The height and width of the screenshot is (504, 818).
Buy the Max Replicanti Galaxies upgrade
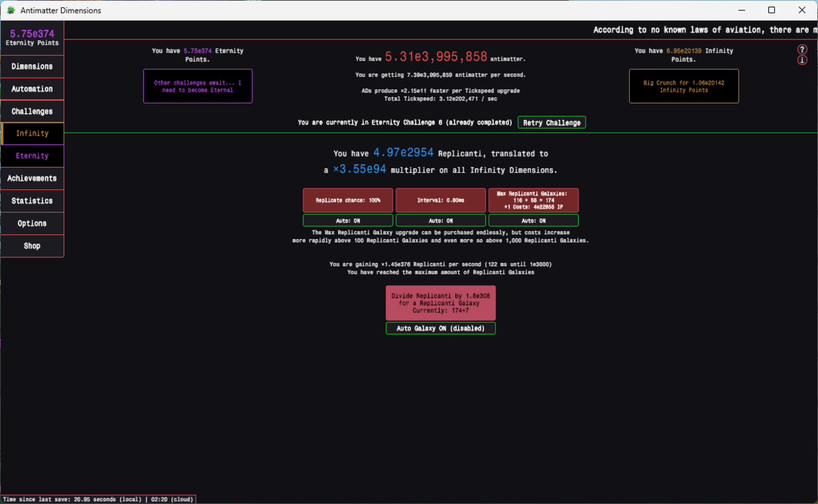533,201
